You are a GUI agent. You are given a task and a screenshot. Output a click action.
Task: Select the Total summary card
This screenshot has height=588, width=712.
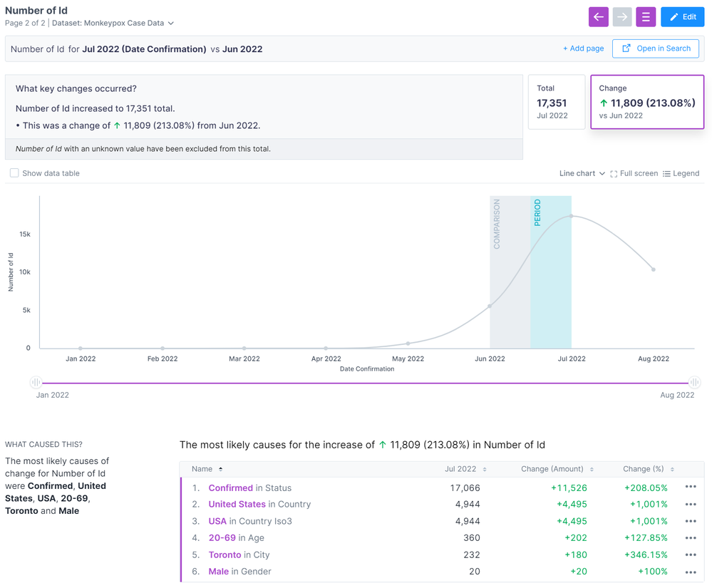click(x=556, y=102)
